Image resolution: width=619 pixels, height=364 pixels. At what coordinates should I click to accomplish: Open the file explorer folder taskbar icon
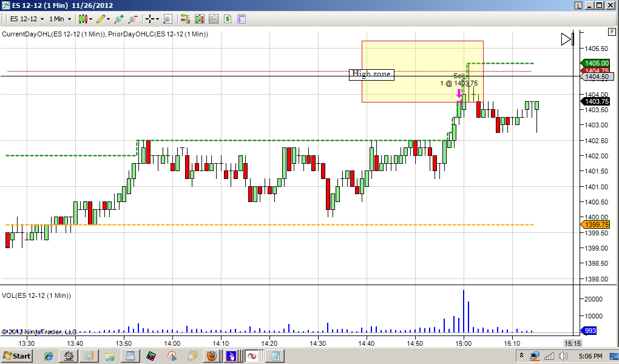click(x=109, y=356)
